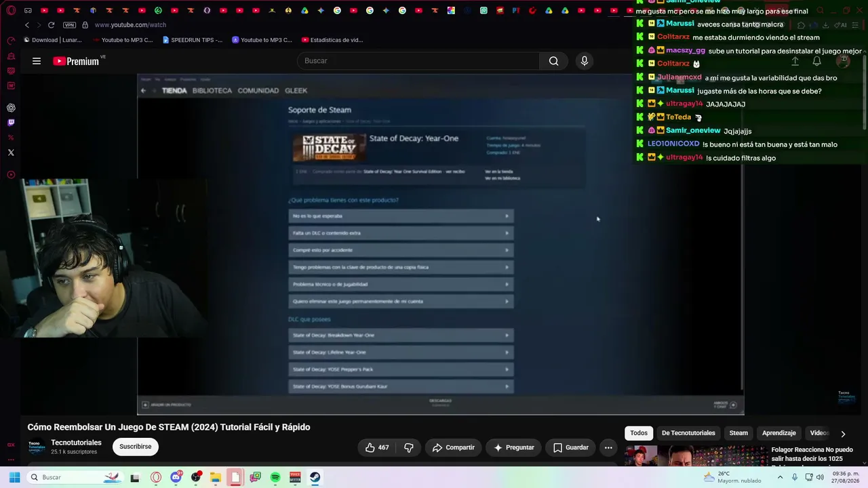
Task: Expand 'State of Decay: YOSE Bonus Gurubani Kaur'
Action: point(401,386)
